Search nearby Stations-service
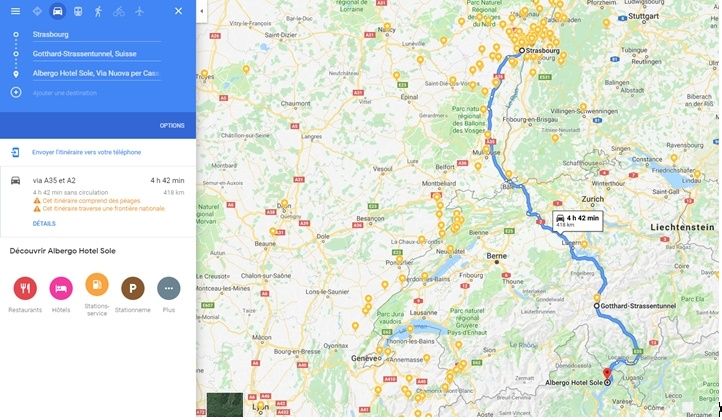 coord(97,285)
